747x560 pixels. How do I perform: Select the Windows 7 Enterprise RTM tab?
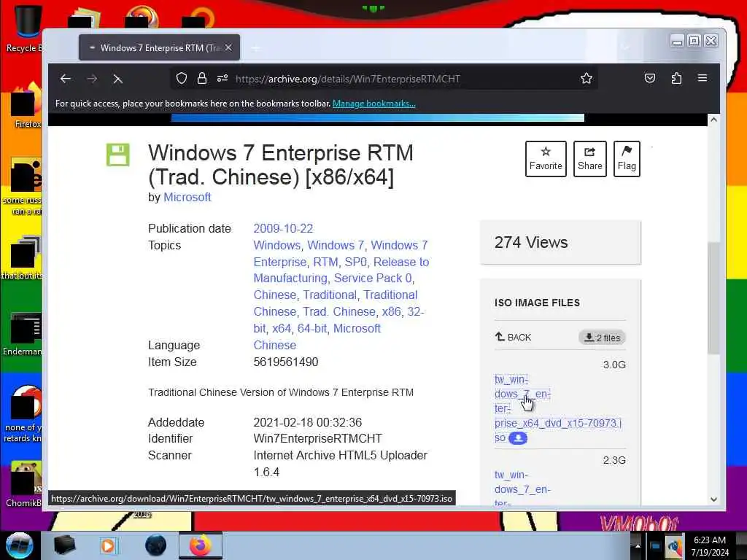tap(159, 47)
